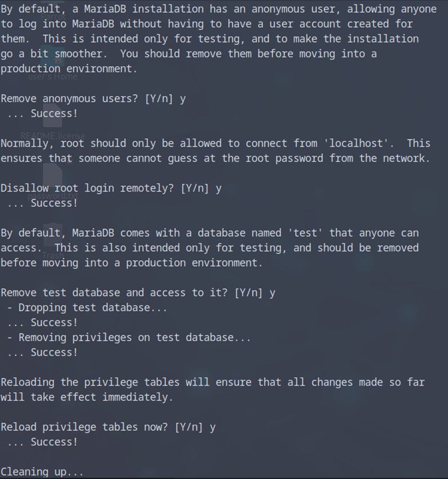
Task: Click the "Cleaning up..." line
Action: pos(42,472)
